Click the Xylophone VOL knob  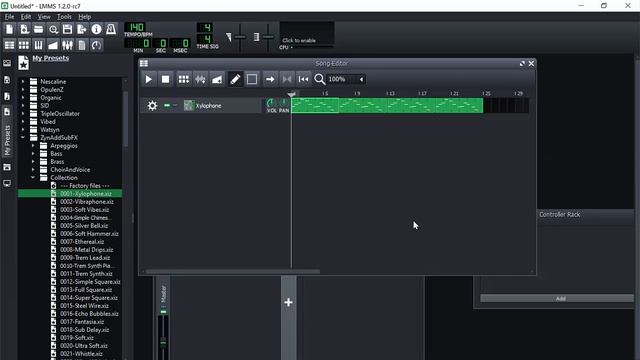(271, 103)
